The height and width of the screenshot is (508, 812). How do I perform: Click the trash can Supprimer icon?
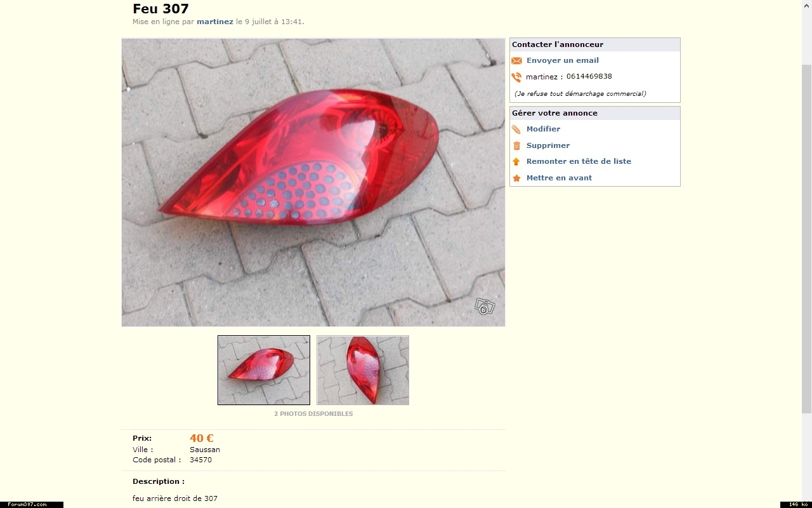pyautogui.click(x=516, y=145)
